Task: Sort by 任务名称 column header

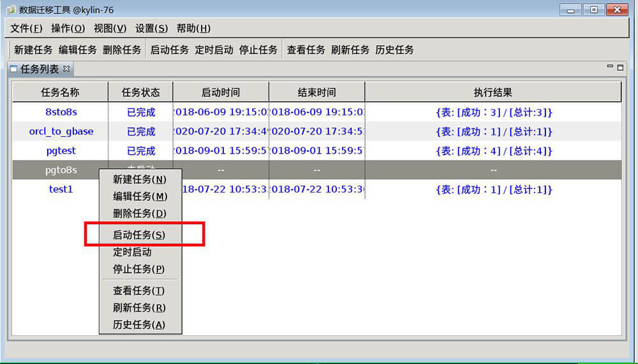Action: [x=60, y=92]
